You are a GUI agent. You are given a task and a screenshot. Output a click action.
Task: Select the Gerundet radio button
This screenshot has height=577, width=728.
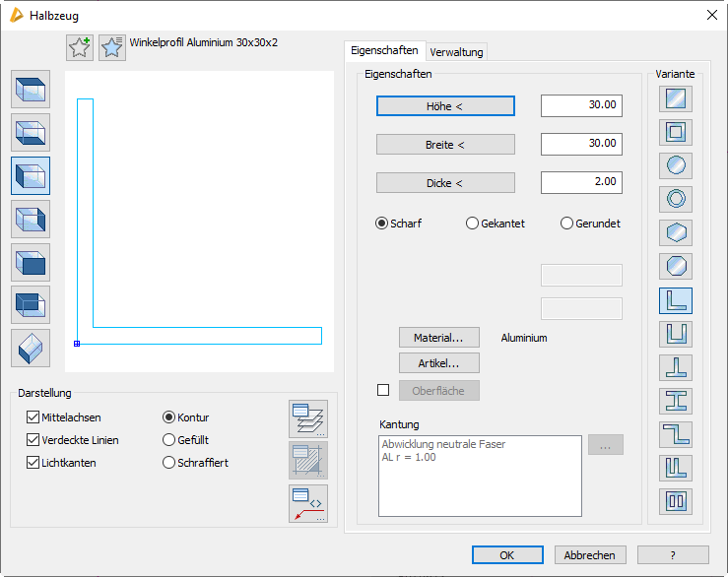566,224
